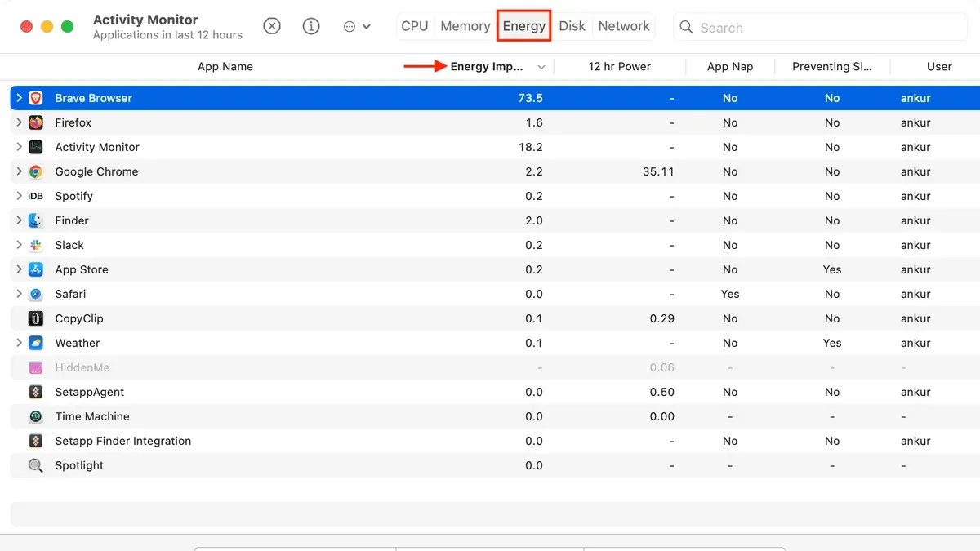
Task: Select the Firefox name text
Action: point(73,122)
